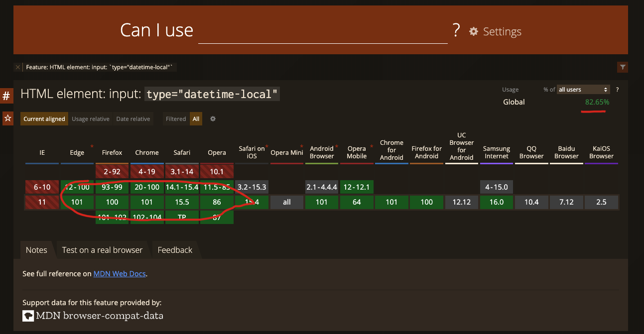Toggle Usage relative view
The height and width of the screenshot is (334, 644).
[x=90, y=119]
